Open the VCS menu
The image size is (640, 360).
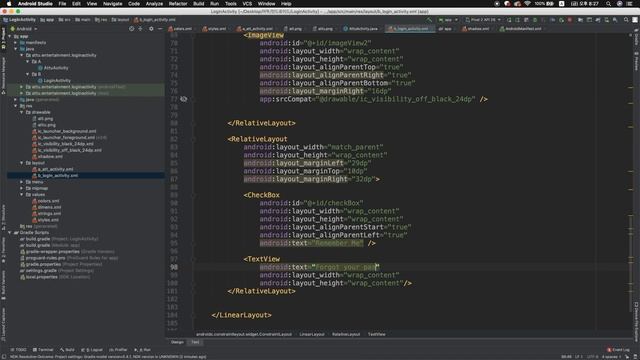coord(247,3)
